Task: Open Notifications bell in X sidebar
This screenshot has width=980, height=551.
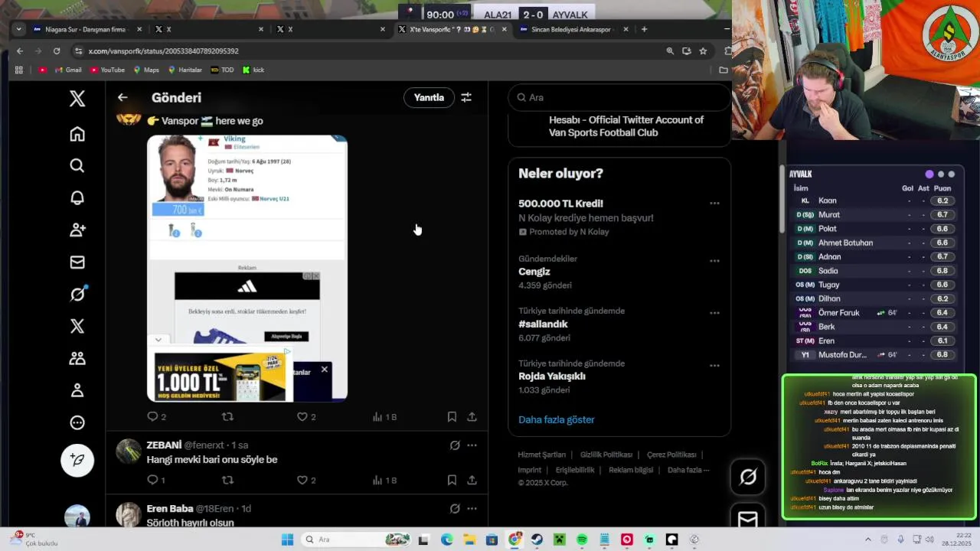Action: coord(77,198)
